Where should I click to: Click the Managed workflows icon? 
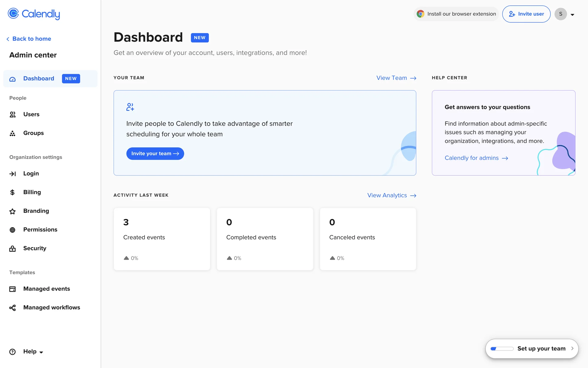point(13,308)
